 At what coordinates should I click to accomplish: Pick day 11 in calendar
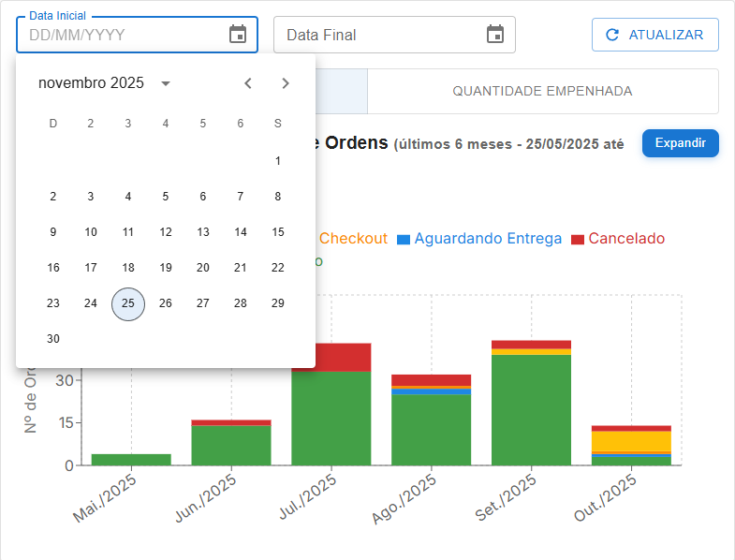(x=128, y=232)
